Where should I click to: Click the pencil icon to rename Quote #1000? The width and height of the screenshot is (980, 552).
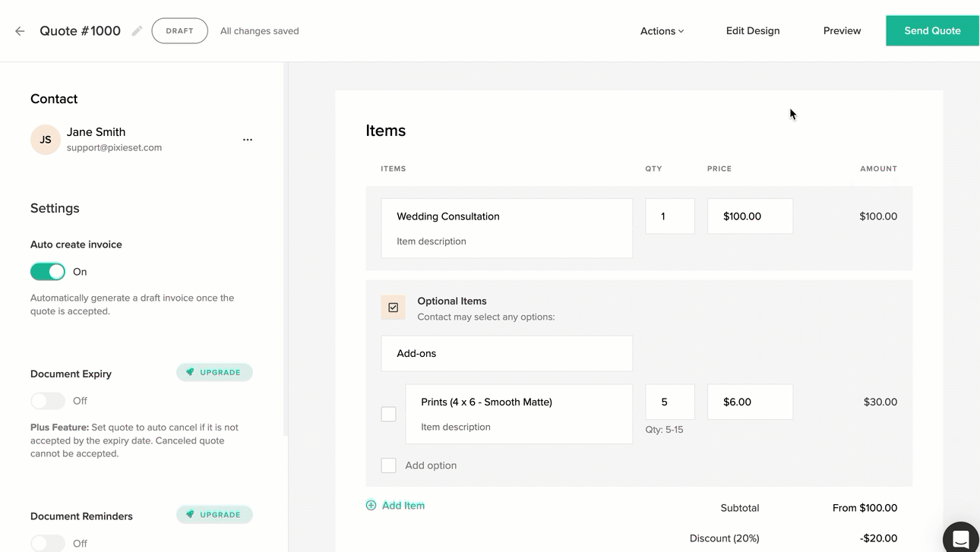pos(137,30)
